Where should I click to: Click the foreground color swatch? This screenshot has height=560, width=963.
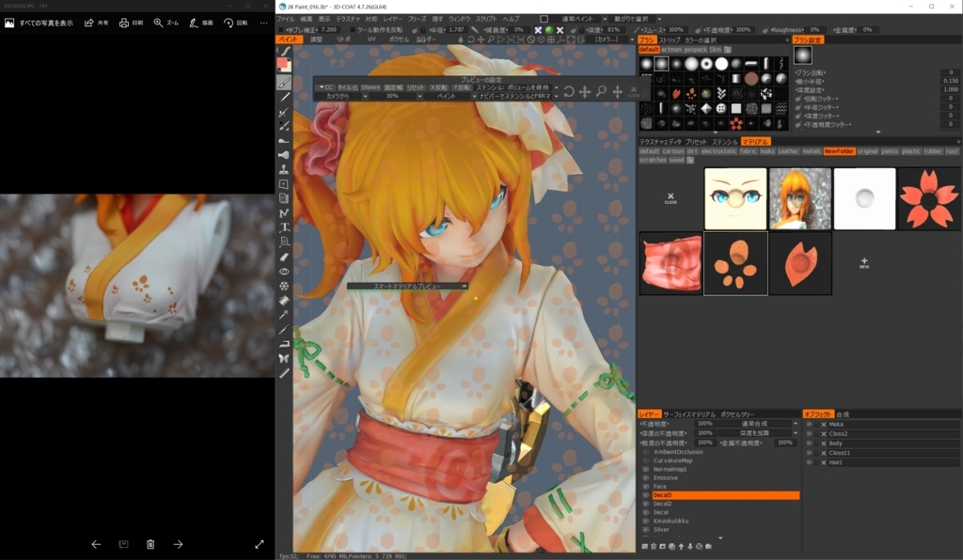click(282, 63)
